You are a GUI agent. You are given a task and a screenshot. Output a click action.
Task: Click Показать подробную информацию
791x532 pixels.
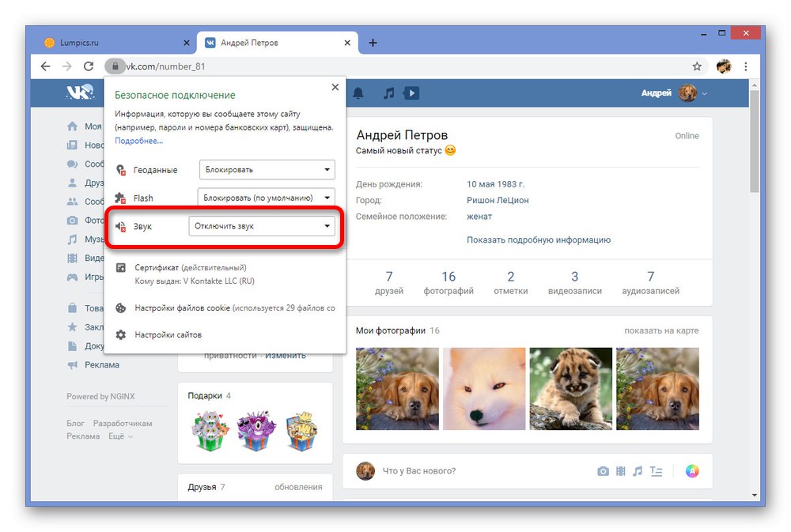tap(538, 240)
